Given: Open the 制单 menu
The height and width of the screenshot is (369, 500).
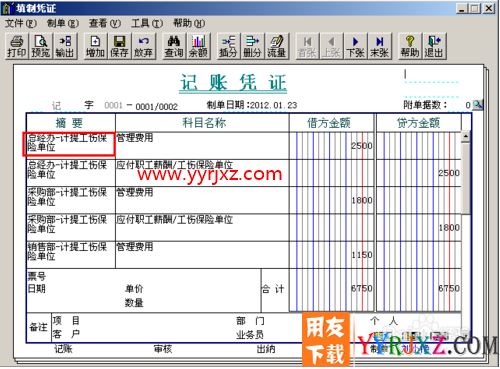Looking at the screenshot, I should [x=62, y=23].
